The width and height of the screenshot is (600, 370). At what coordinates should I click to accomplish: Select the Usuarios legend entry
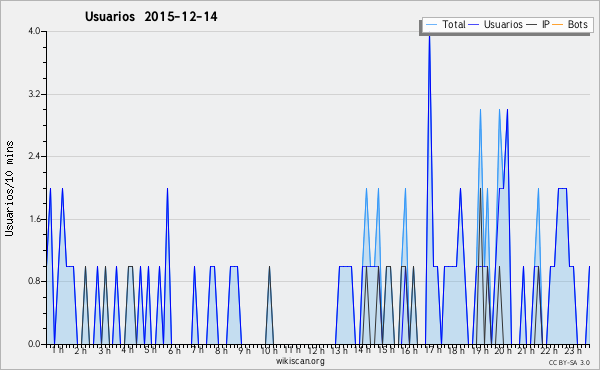coord(496,24)
